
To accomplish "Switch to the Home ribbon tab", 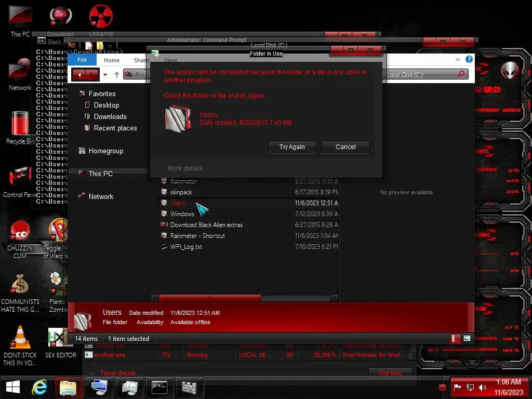I will (112, 60).
